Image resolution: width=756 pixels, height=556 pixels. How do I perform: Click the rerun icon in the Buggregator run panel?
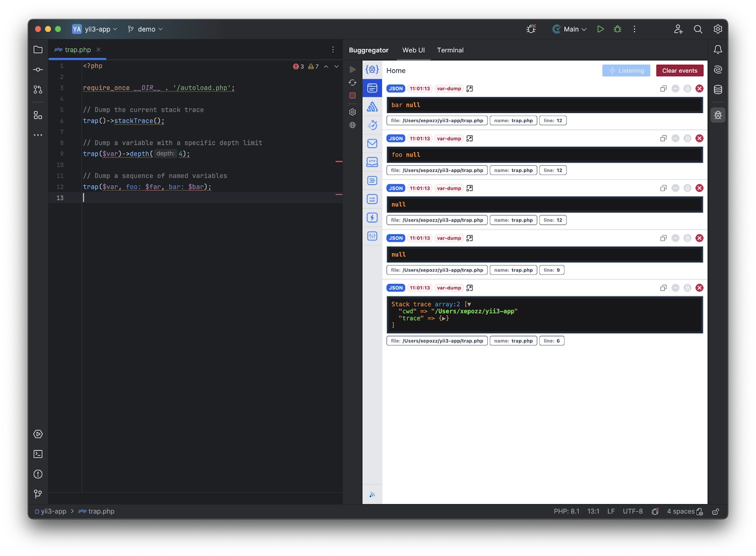pos(352,82)
